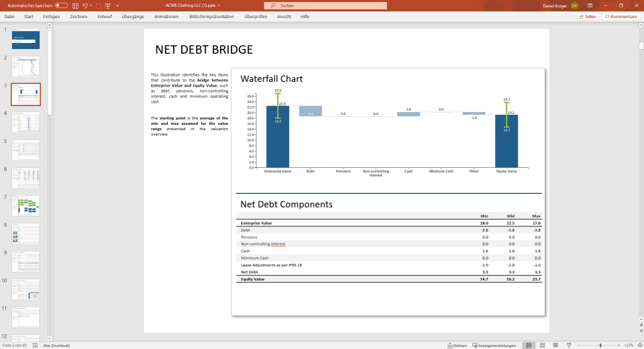
Task: Click the 127% zoom level
Action: tap(629, 346)
